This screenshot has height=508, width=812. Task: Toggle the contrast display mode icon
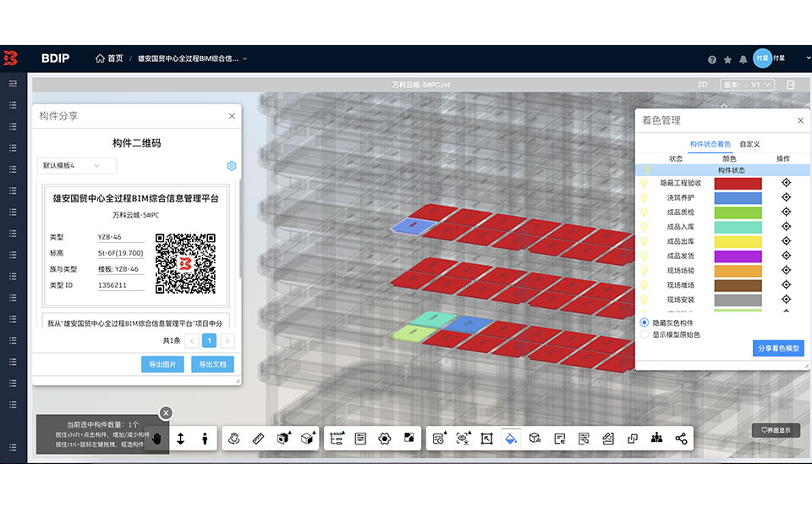point(409,438)
